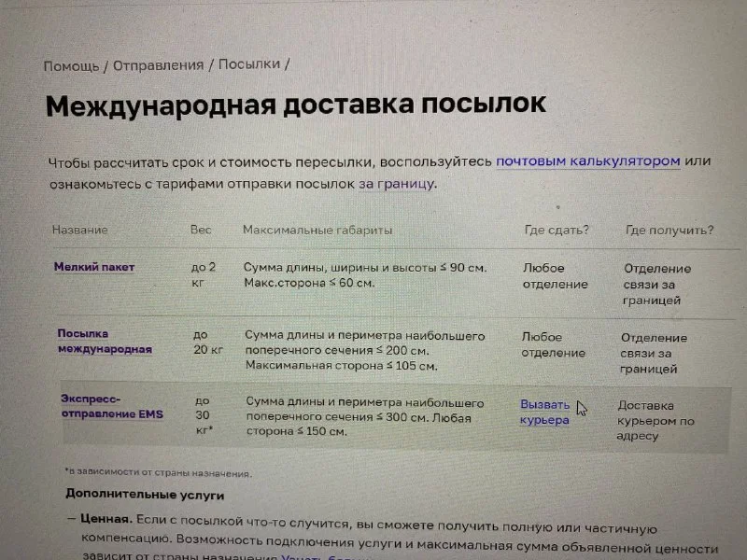
Task: Open the Помощь breadcrumb link
Action: click(72, 65)
